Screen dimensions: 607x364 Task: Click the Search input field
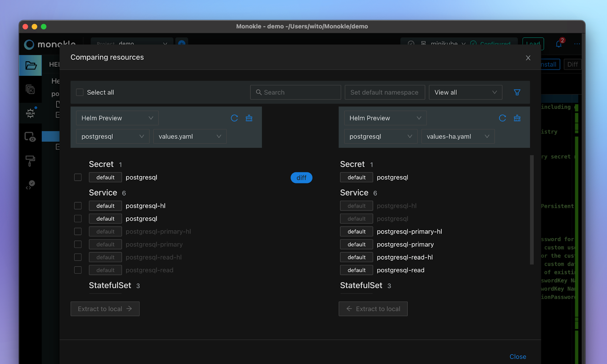point(296,92)
